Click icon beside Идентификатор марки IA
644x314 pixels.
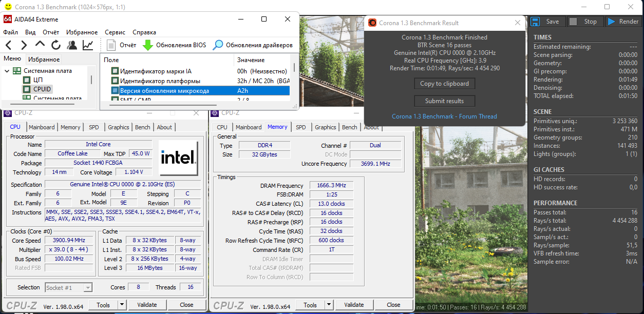[x=115, y=71]
